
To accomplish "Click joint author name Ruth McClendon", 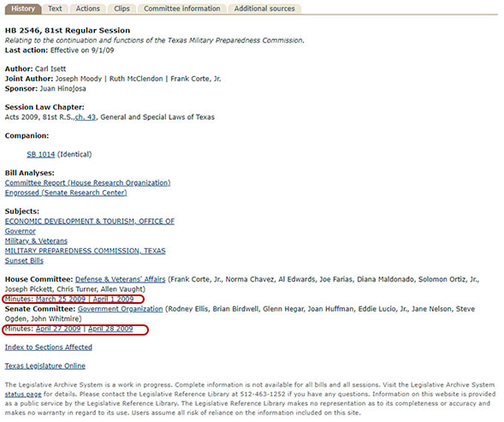I will click(x=136, y=79).
